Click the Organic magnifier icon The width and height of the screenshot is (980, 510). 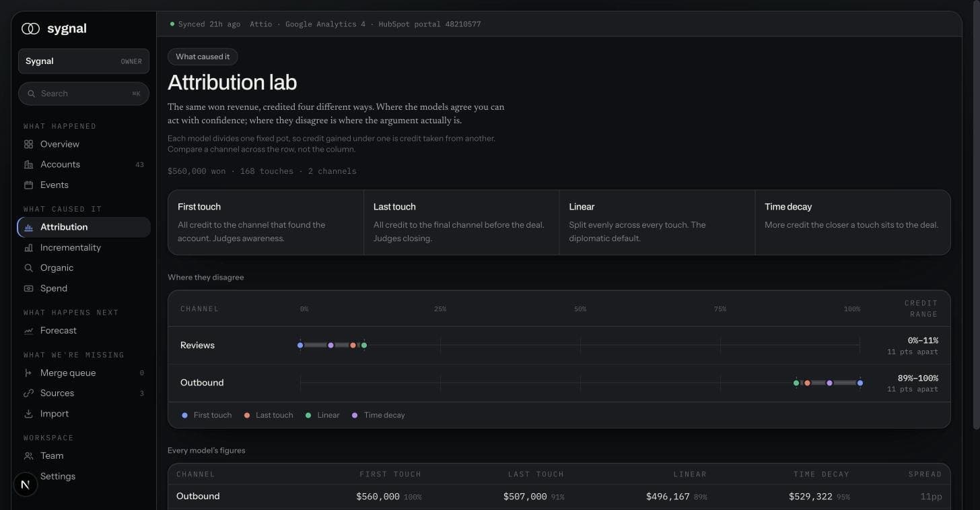28,268
